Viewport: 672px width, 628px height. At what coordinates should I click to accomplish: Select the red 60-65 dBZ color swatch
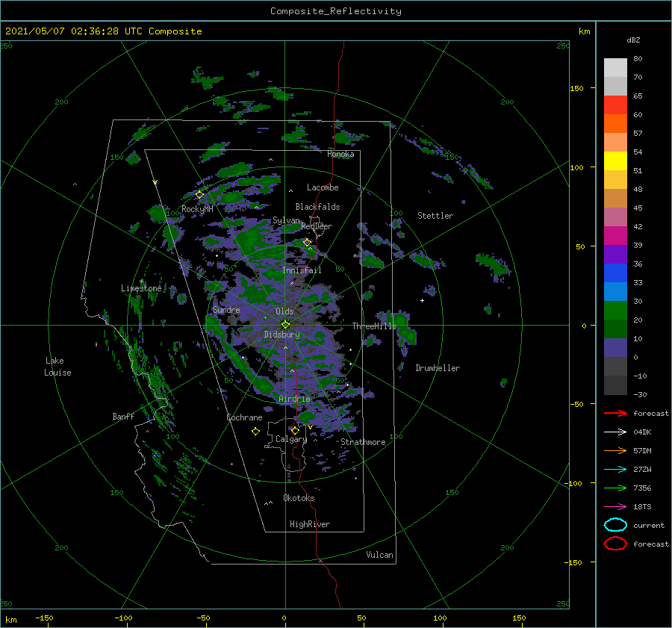click(615, 105)
